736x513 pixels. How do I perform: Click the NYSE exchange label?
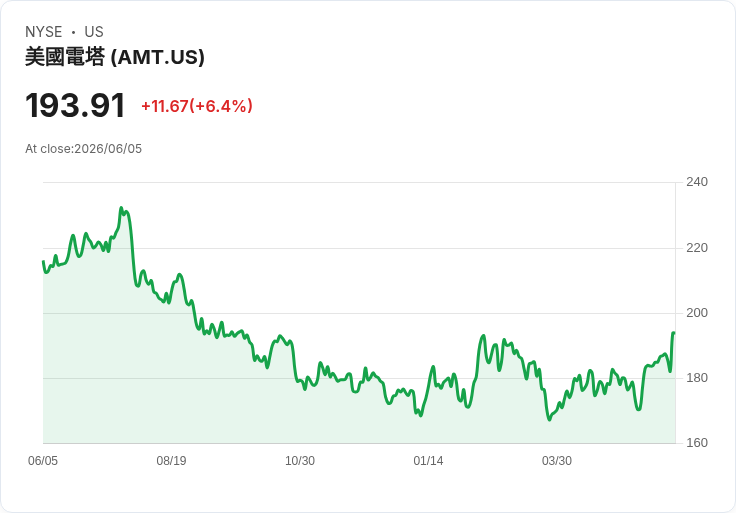(x=44, y=32)
